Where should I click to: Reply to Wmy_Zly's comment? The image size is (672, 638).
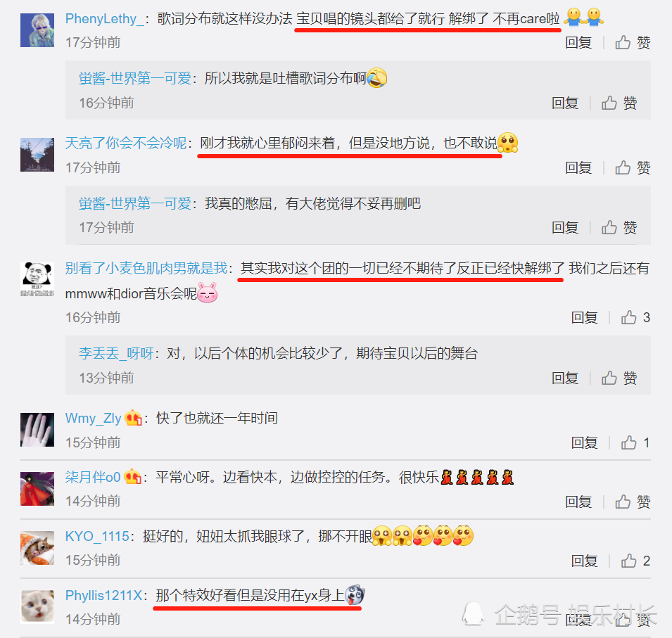[x=584, y=442]
